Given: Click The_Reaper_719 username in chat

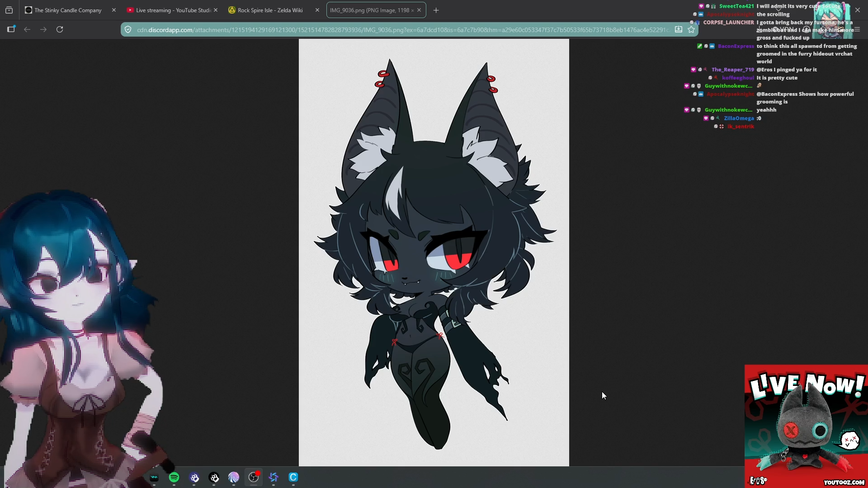Looking at the screenshot, I should tap(732, 70).
